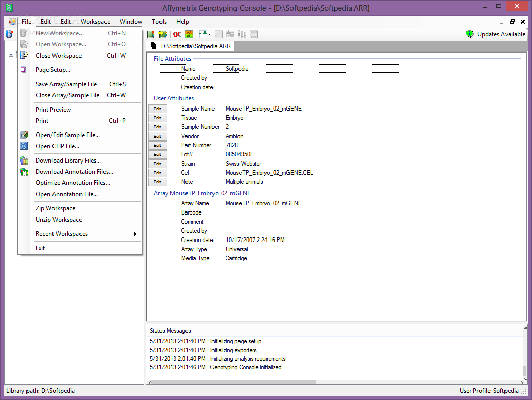Click Edit button for Tissue
532x400 pixels.
(157, 118)
